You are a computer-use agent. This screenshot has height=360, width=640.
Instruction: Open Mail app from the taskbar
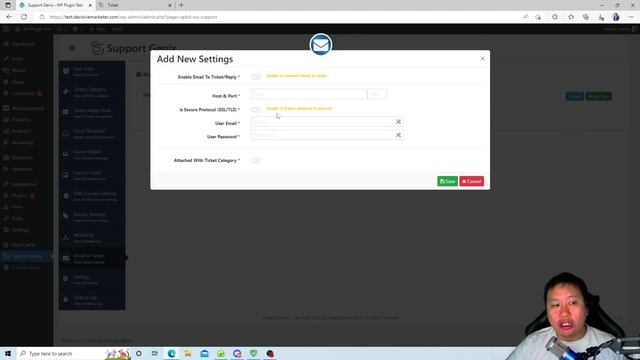pyautogui.click(x=204, y=353)
